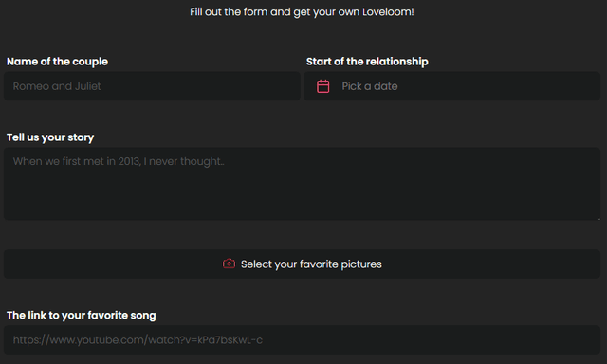The image size is (607, 364).
Task: Click the camera icon for pictures
Action: click(x=229, y=264)
